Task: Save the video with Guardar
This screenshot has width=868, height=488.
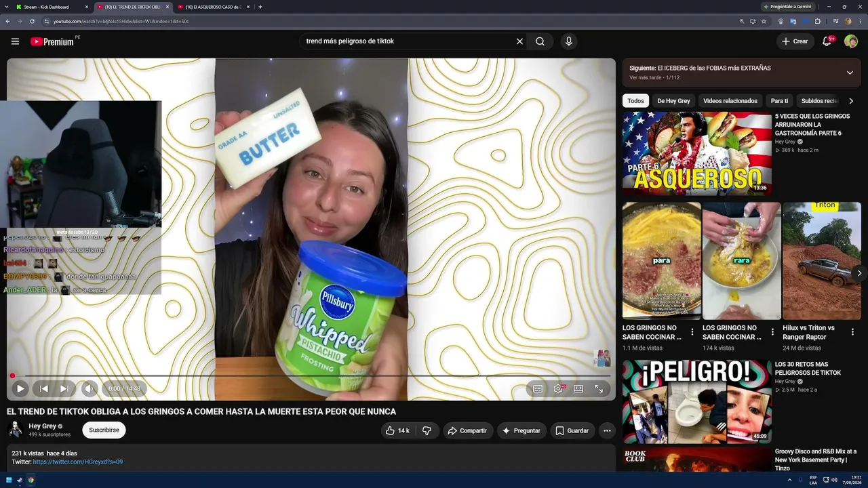Action: 572,430
